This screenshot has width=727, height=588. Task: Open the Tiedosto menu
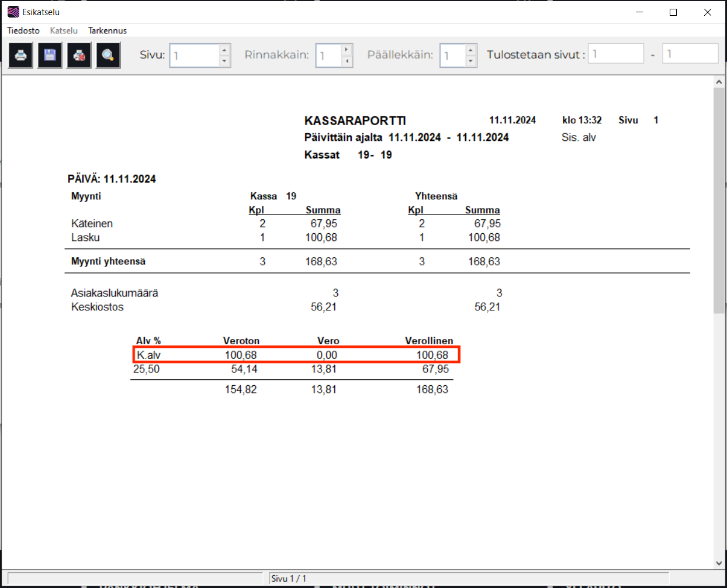23,30
